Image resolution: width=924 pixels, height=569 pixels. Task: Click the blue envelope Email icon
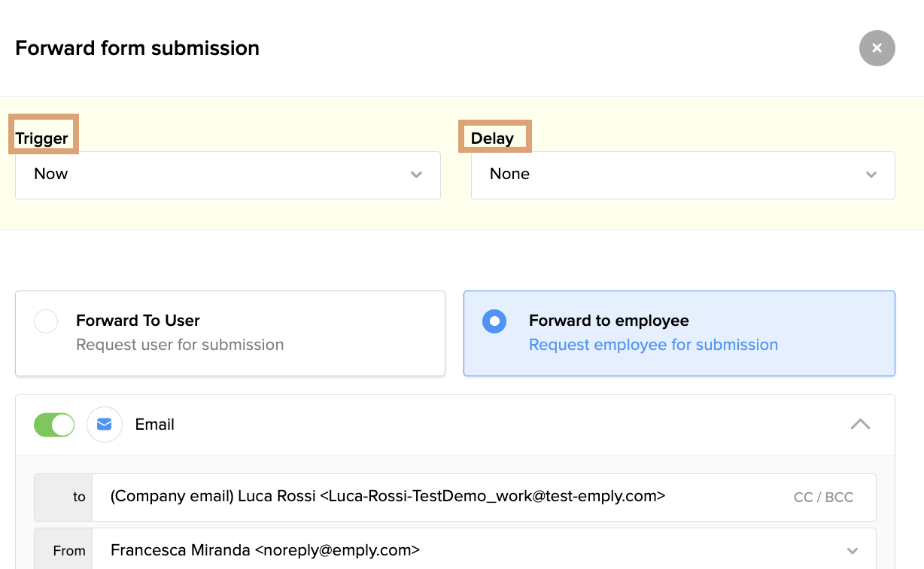pos(105,424)
